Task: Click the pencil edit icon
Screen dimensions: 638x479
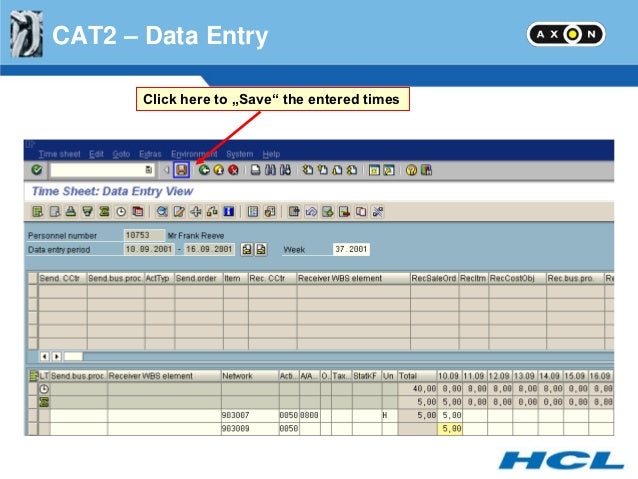Action: point(179,212)
